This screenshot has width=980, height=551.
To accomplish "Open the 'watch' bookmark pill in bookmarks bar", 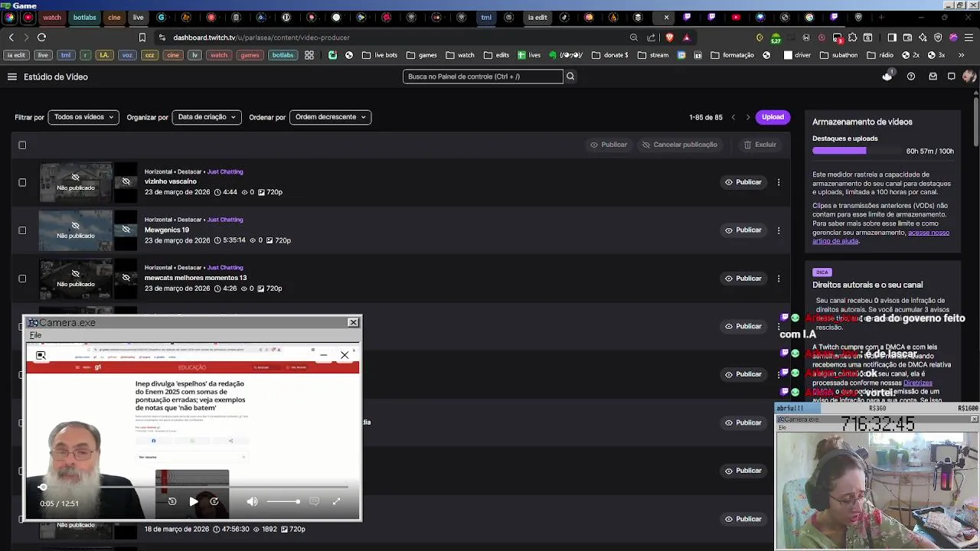I will pos(219,55).
